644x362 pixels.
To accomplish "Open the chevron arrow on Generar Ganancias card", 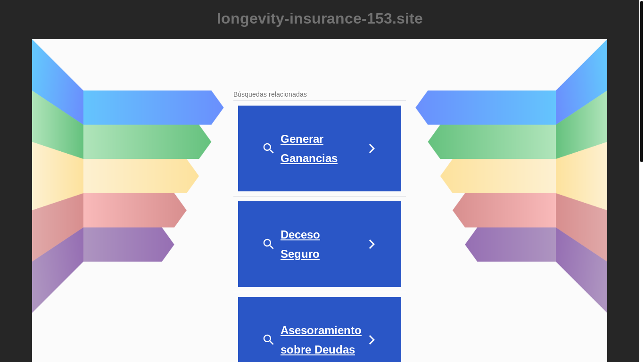I will (x=372, y=148).
